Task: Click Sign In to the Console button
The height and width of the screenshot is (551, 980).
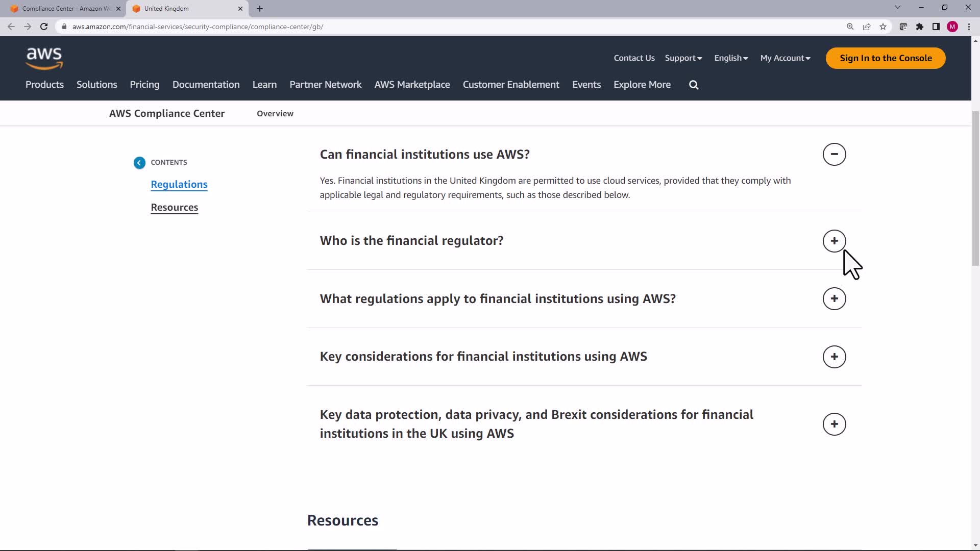Action: pos(886,58)
